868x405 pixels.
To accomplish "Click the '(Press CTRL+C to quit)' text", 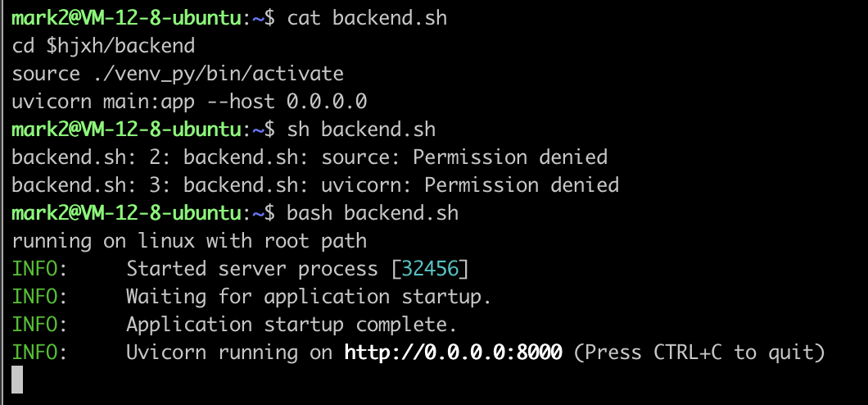I will (699, 352).
